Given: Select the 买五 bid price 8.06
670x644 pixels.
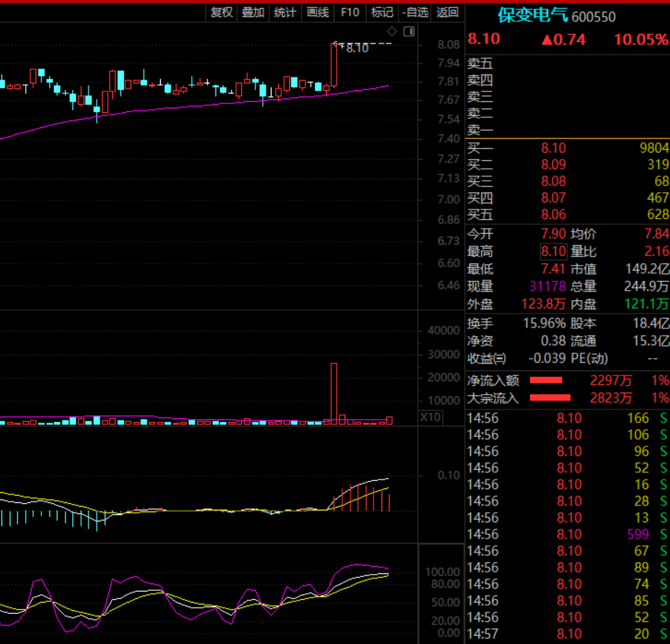Looking at the screenshot, I should pos(553,215).
